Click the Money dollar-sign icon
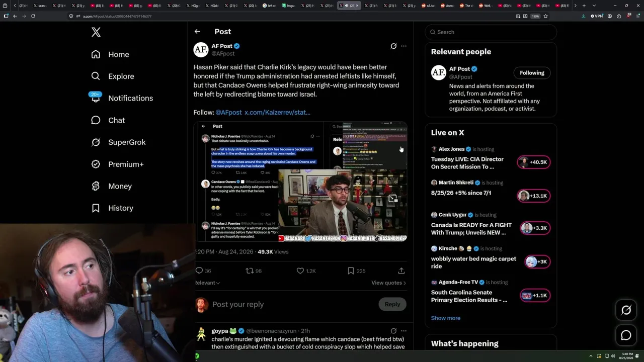The image size is (644, 362). click(96, 186)
